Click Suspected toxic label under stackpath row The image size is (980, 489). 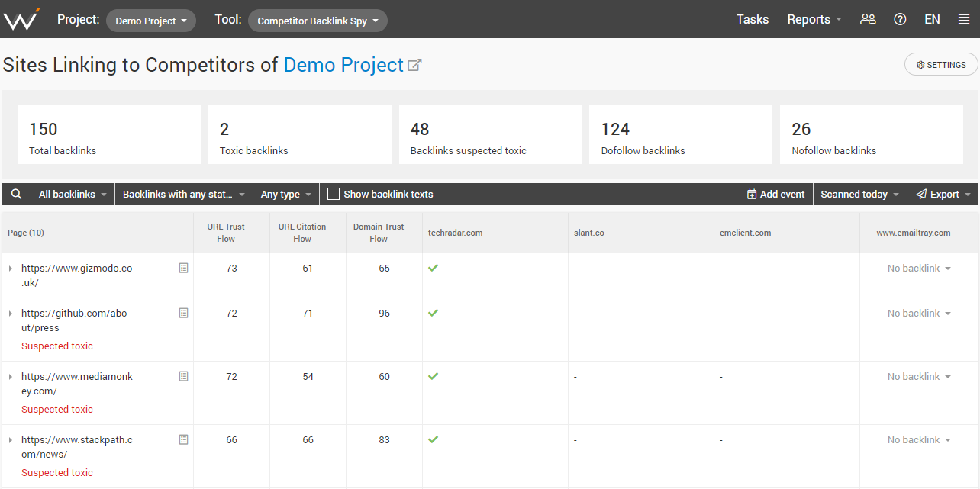[x=57, y=473]
